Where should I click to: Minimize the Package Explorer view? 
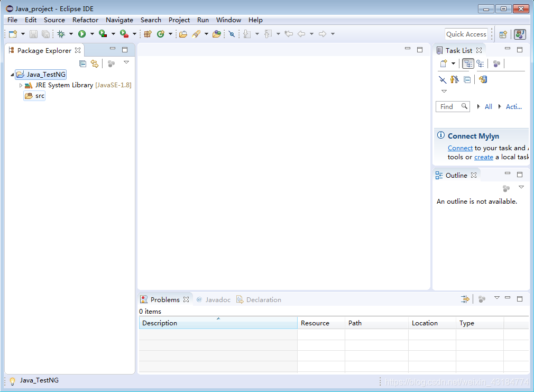[x=113, y=49]
